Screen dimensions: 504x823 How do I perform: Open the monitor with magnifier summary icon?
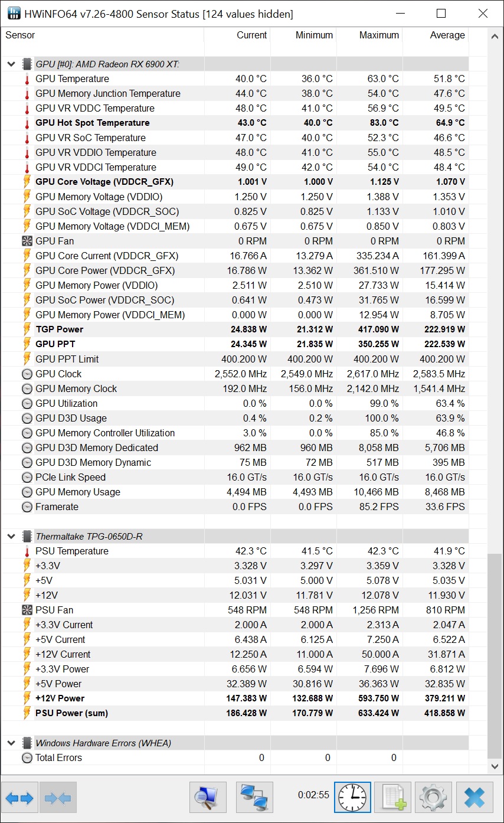point(207,798)
